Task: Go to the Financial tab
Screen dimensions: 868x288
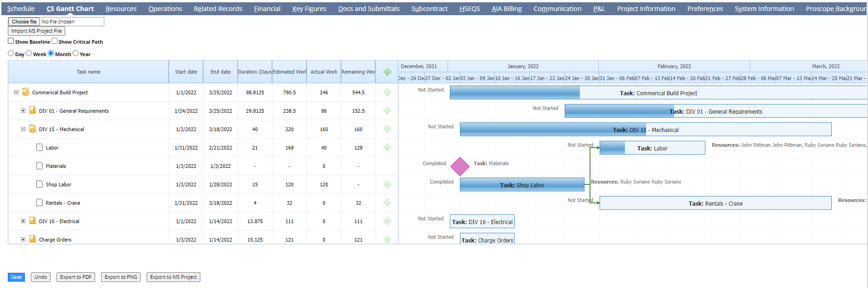Action: point(267,9)
